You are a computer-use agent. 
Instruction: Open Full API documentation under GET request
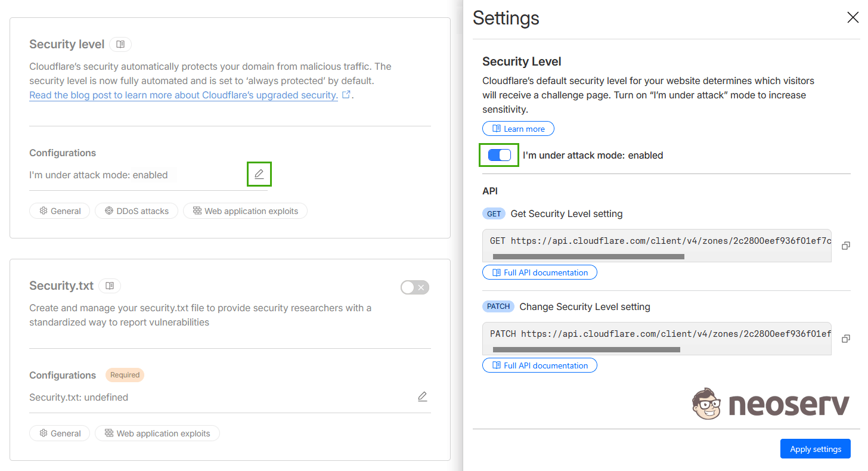coord(540,272)
